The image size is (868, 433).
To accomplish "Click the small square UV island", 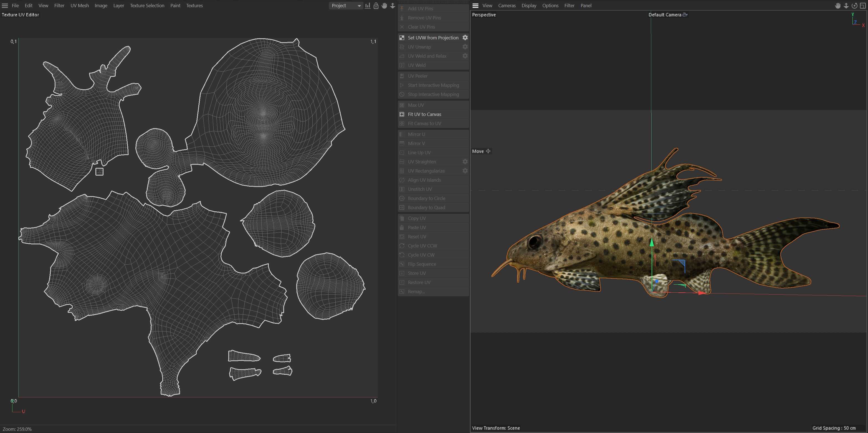I will (x=99, y=172).
